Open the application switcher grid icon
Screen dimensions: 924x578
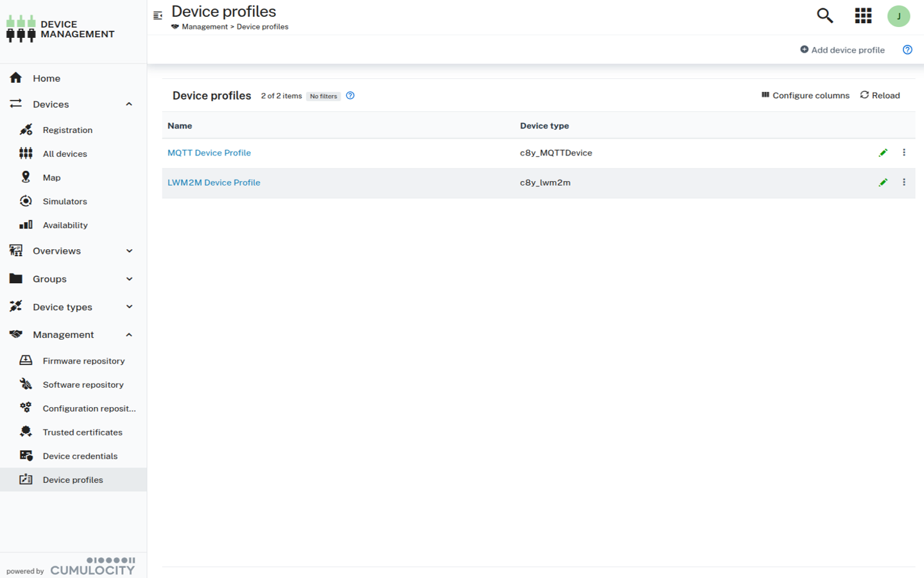point(863,15)
